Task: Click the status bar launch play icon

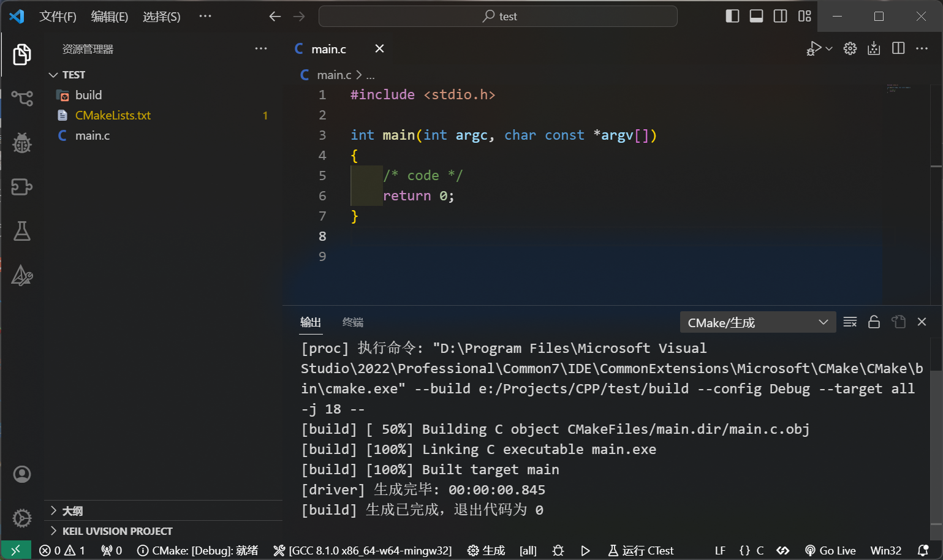Action: (585, 550)
